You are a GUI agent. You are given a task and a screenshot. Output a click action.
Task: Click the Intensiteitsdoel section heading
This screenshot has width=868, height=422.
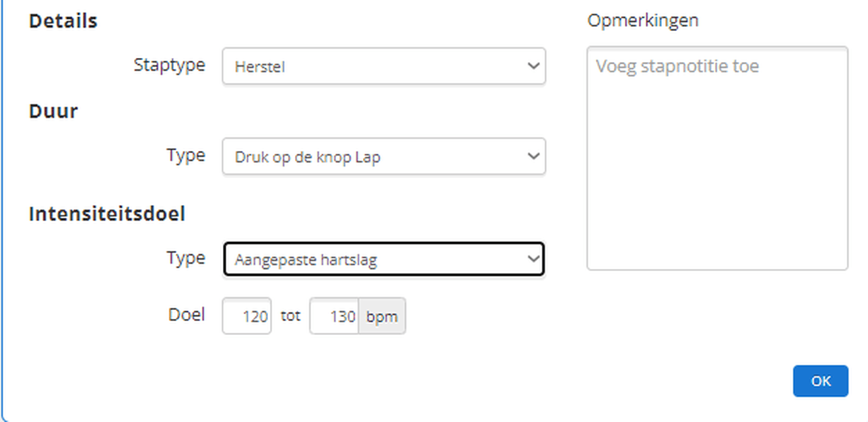107,214
